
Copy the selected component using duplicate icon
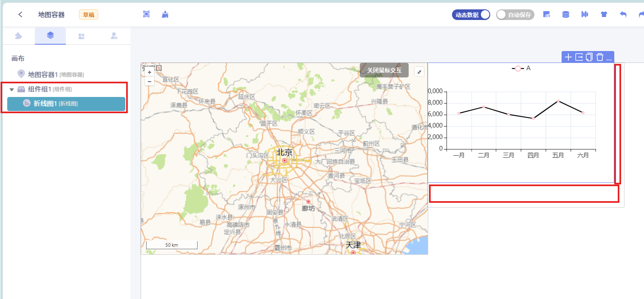[589, 57]
